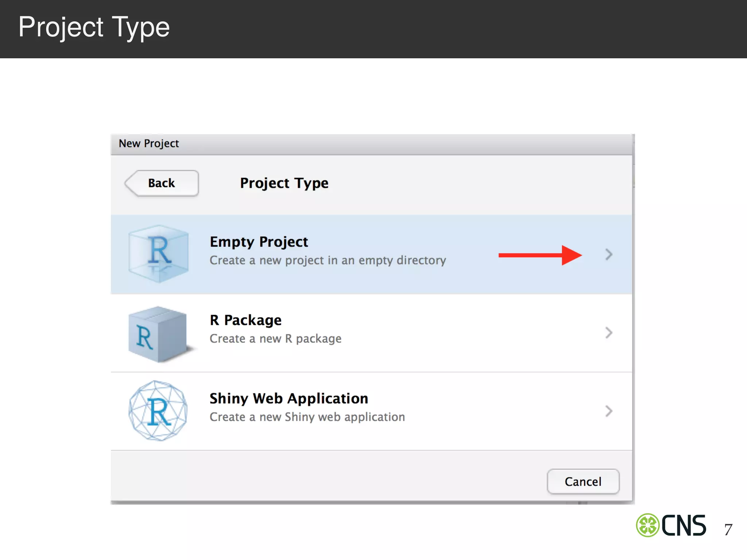This screenshot has height=560, width=747.
Task: Expand the Shiny Web Application chevron
Action: coord(608,411)
